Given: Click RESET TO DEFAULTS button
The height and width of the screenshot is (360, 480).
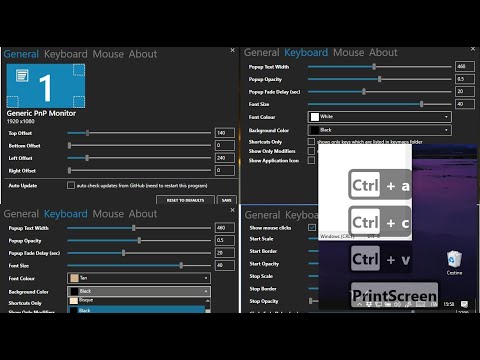Looking at the screenshot, I should tap(185, 200).
